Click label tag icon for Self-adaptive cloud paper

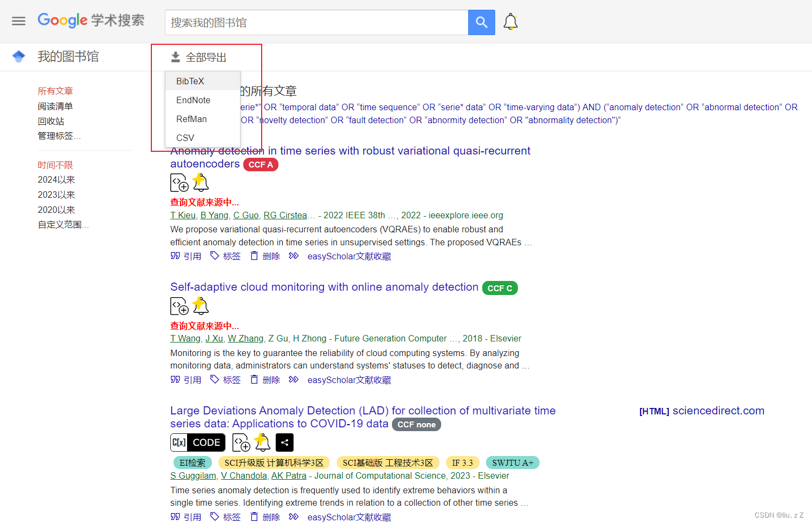click(x=215, y=380)
